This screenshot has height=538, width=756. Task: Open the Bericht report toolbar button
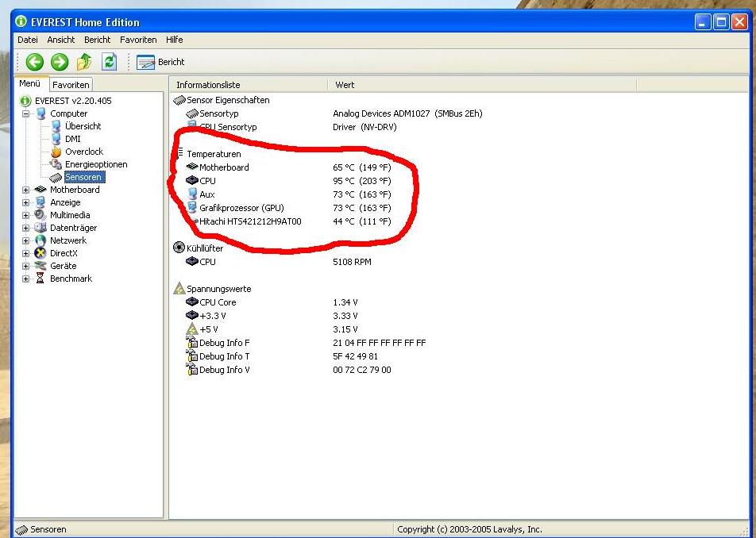tap(160, 62)
